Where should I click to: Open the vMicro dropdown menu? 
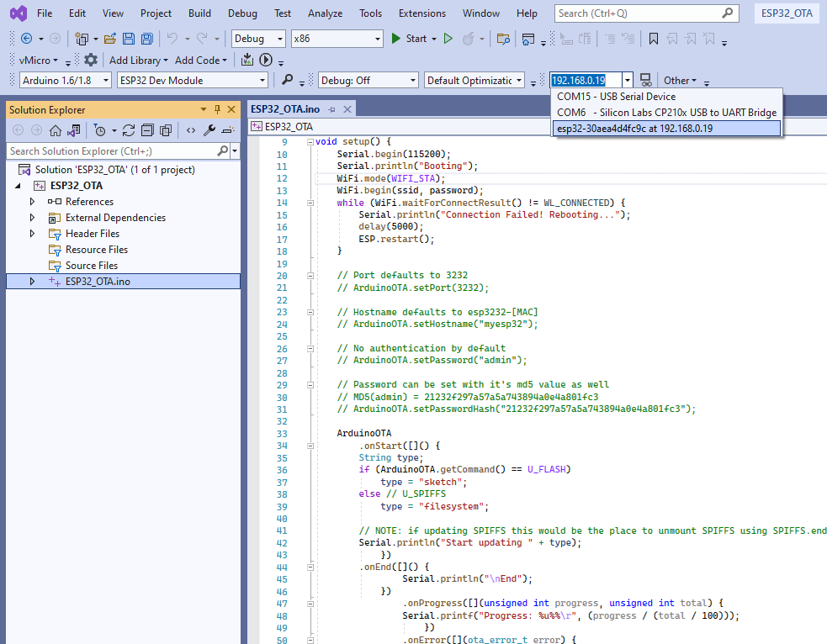(38, 60)
